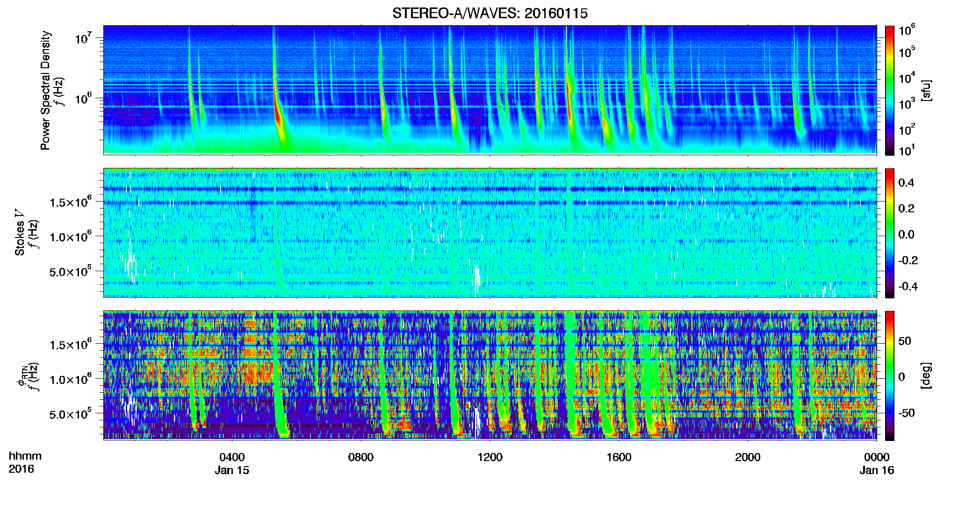Click the Power Spectral Density axis label
The height and width of the screenshot is (505, 980).
[x=45, y=90]
